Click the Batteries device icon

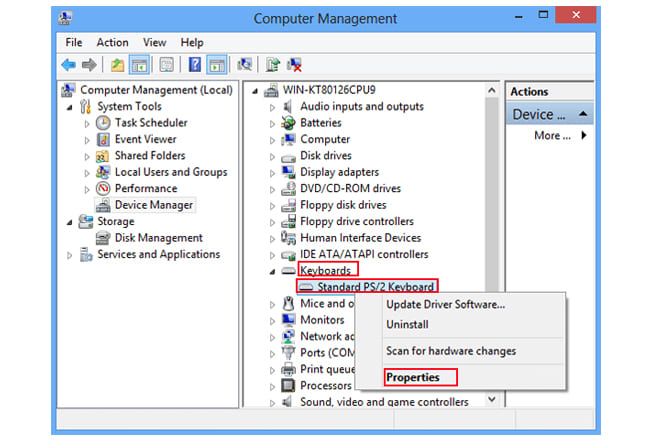pyautogui.click(x=288, y=123)
